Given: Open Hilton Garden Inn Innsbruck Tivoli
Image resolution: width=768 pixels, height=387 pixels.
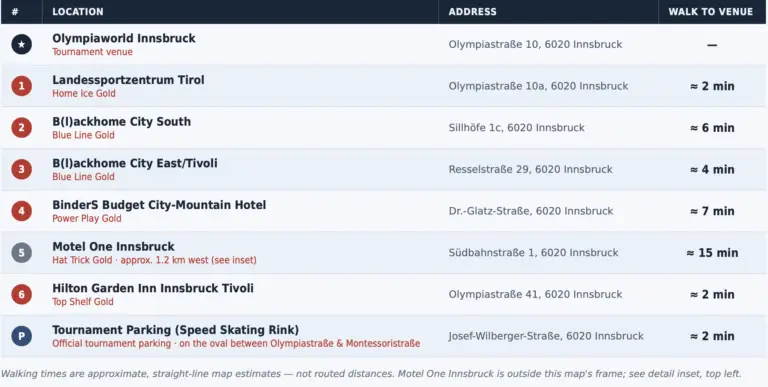Looking at the screenshot, I should 153,288.
